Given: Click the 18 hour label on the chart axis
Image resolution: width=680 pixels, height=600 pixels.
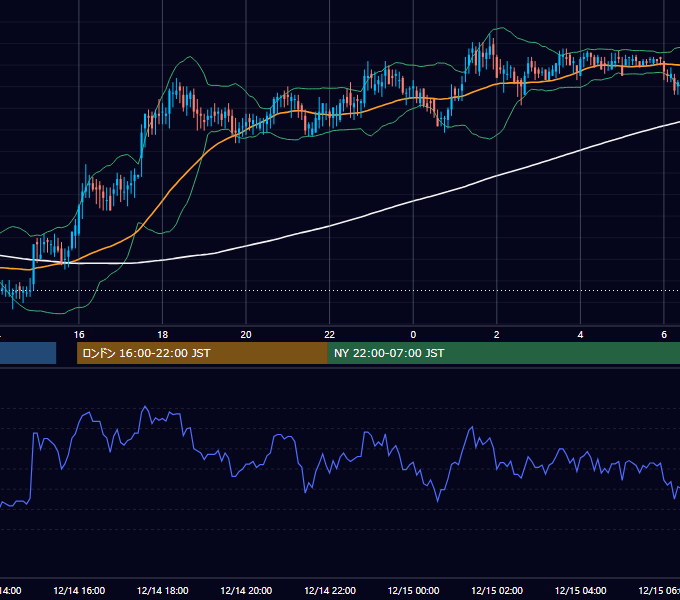Looking at the screenshot, I should point(163,335).
